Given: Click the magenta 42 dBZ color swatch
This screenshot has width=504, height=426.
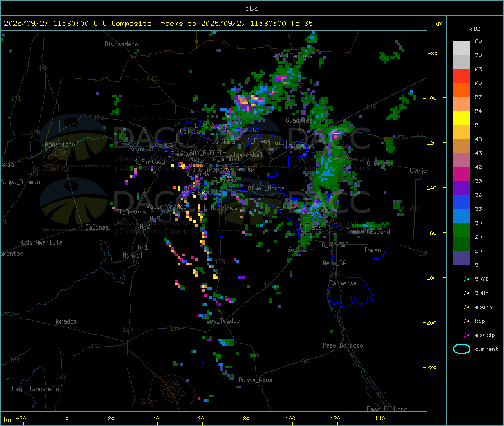Looking at the screenshot, I should tap(461, 174).
